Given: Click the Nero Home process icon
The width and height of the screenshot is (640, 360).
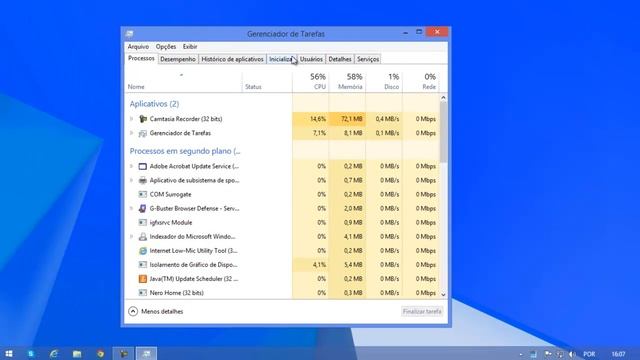Looking at the screenshot, I should coord(142,293).
